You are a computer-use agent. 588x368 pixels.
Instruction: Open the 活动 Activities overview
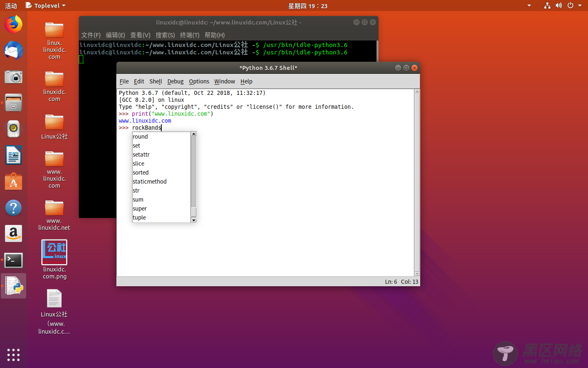11,6
